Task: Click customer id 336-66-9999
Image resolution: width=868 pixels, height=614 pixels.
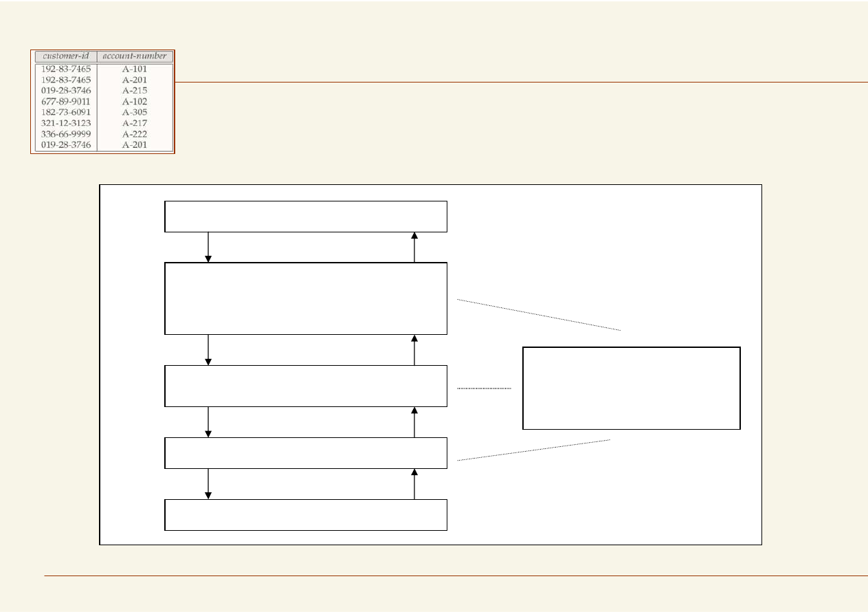Action: coord(66,134)
